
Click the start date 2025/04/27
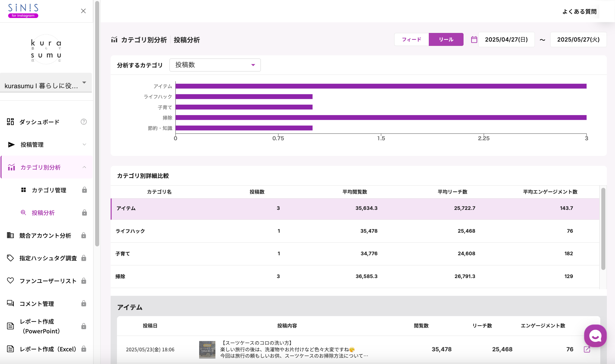tap(506, 39)
